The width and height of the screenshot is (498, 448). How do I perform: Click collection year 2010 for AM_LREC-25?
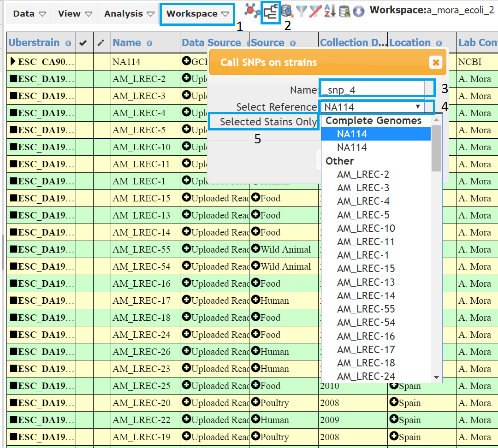click(x=353, y=386)
